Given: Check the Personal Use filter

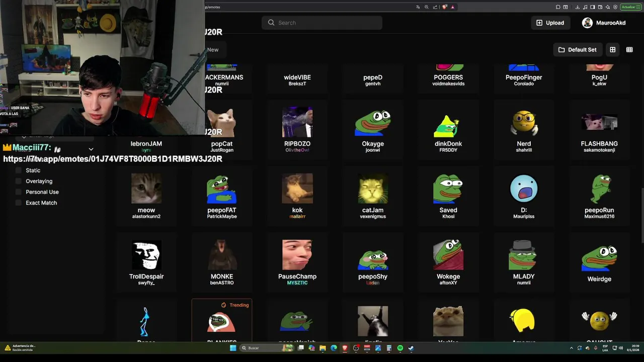Looking at the screenshot, I should (x=19, y=192).
